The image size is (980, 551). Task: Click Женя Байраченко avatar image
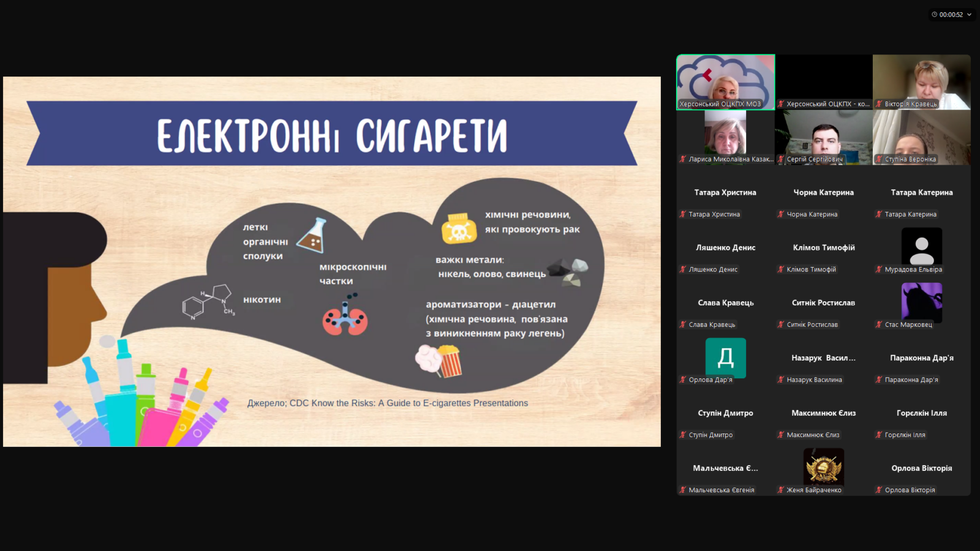point(823,467)
